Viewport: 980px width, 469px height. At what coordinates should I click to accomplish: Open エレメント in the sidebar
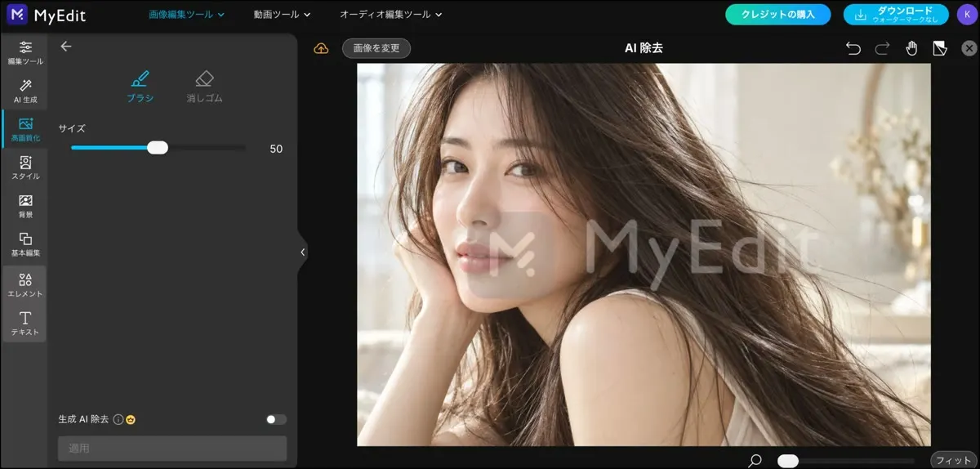pos(25,284)
